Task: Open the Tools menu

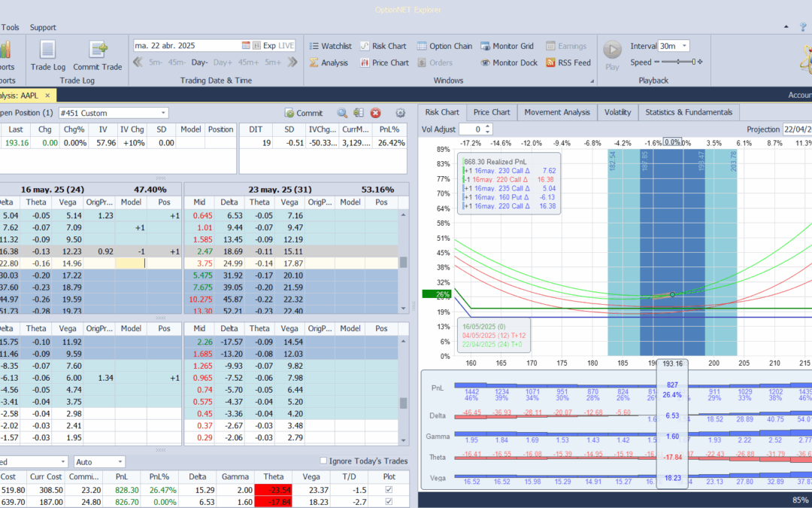Action: tap(10, 28)
